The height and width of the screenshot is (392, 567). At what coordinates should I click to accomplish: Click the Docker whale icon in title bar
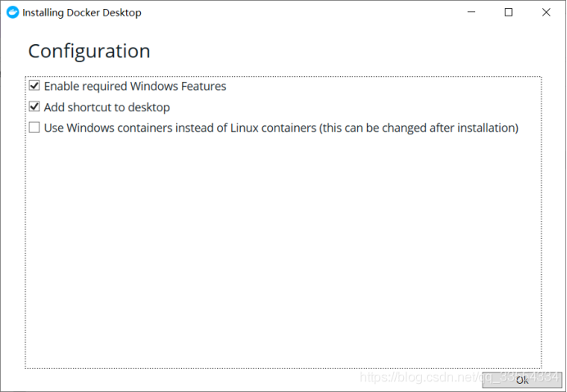[12, 12]
